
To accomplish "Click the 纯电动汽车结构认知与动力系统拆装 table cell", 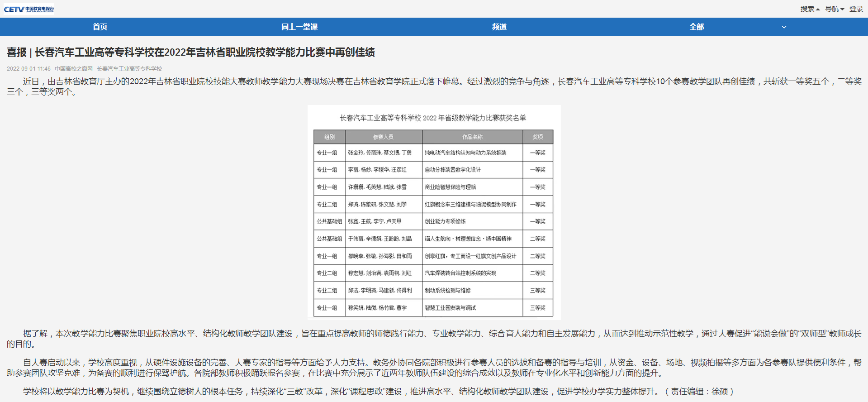I will 465,153.
